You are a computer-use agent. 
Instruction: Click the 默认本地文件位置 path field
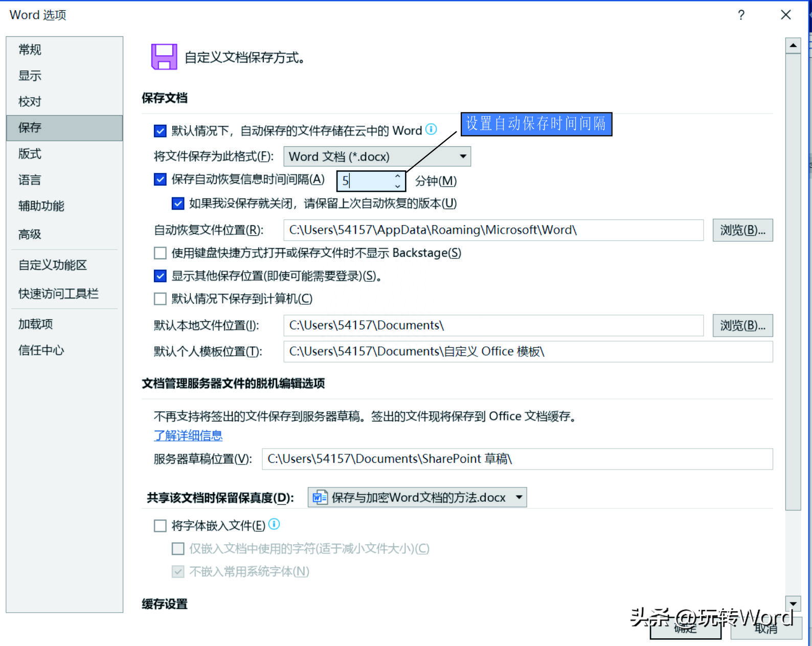(x=493, y=325)
